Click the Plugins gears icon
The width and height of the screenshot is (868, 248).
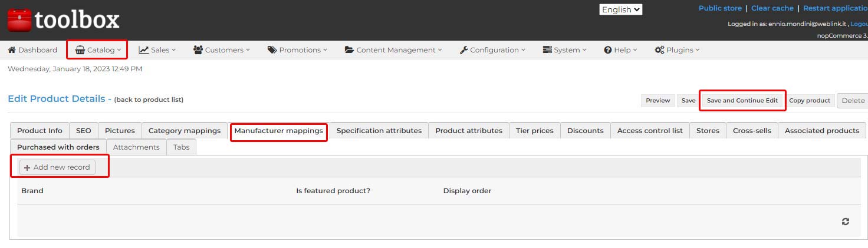pyautogui.click(x=659, y=50)
